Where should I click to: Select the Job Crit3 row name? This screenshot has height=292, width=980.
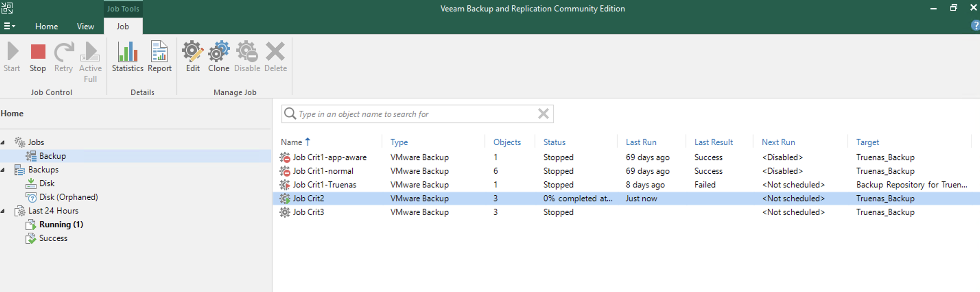tap(308, 212)
